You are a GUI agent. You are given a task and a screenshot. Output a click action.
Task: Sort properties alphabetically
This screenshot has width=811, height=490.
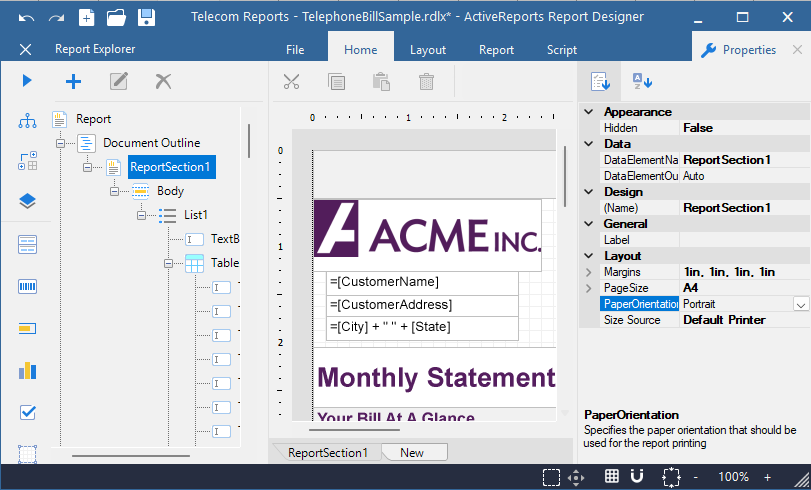pos(642,81)
